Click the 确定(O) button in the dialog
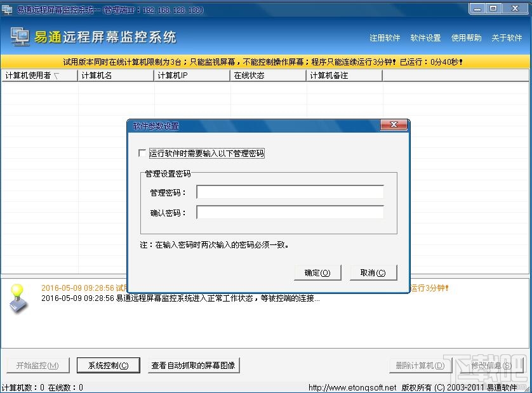 317,272
